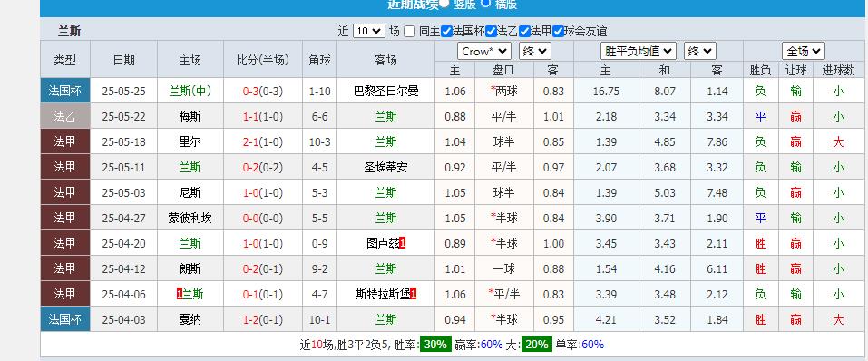Click the 夏纳 home team link
The width and height of the screenshot is (868, 361).
(190, 320)
